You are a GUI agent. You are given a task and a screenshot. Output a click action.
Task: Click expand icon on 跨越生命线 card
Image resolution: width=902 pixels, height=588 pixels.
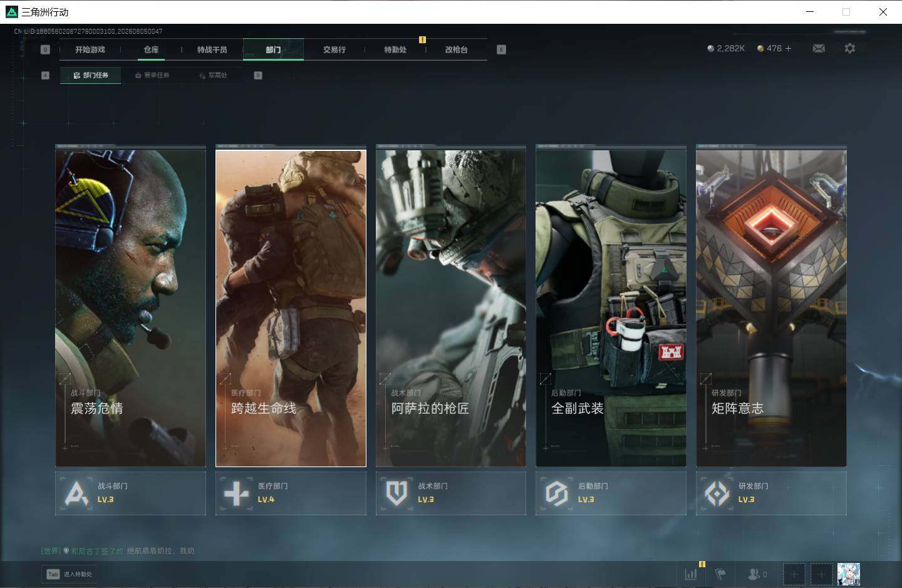click(x=225, y=378)
